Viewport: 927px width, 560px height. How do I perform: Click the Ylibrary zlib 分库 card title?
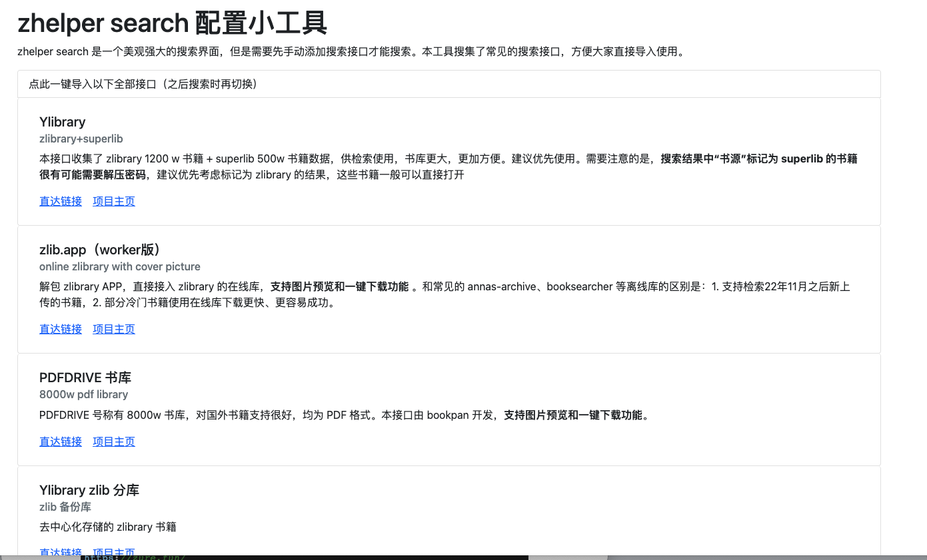coord(89,490)
